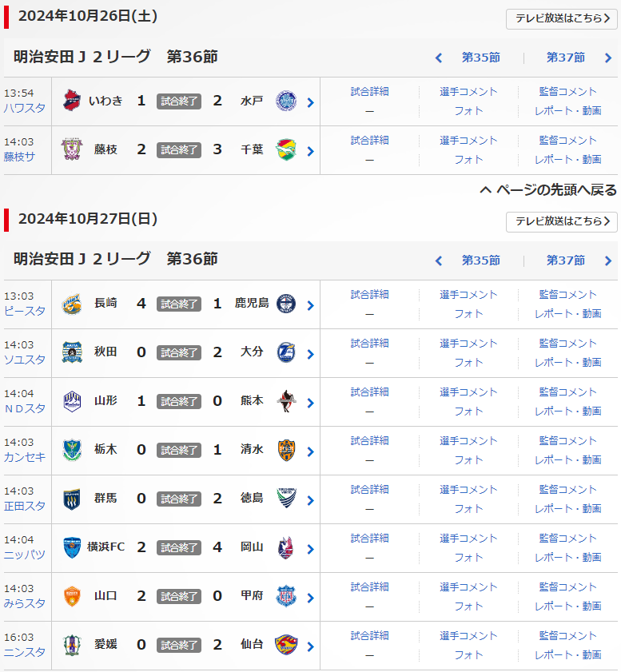
Task: Click the Oita team crest icon
Action: pyautogui.click(x=285, y=352)
